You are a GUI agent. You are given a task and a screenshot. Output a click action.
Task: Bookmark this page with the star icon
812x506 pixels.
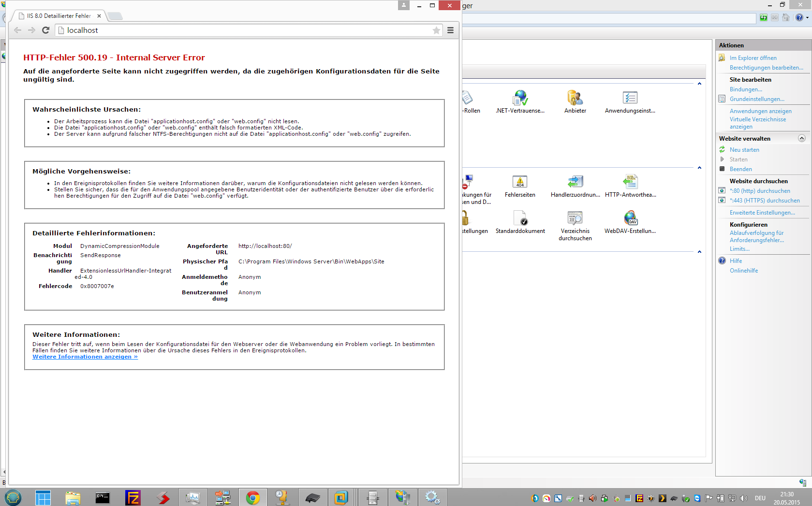click(x=436, y=30)
